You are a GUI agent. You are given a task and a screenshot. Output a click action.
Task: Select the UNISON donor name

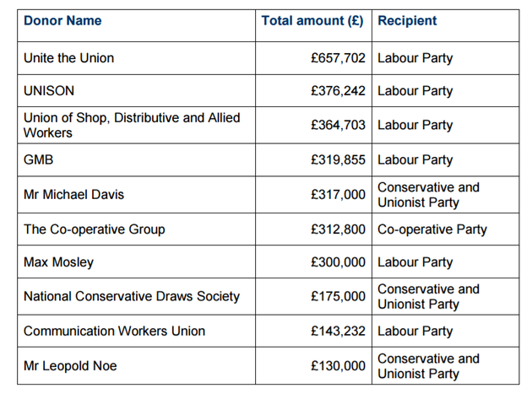49,91
